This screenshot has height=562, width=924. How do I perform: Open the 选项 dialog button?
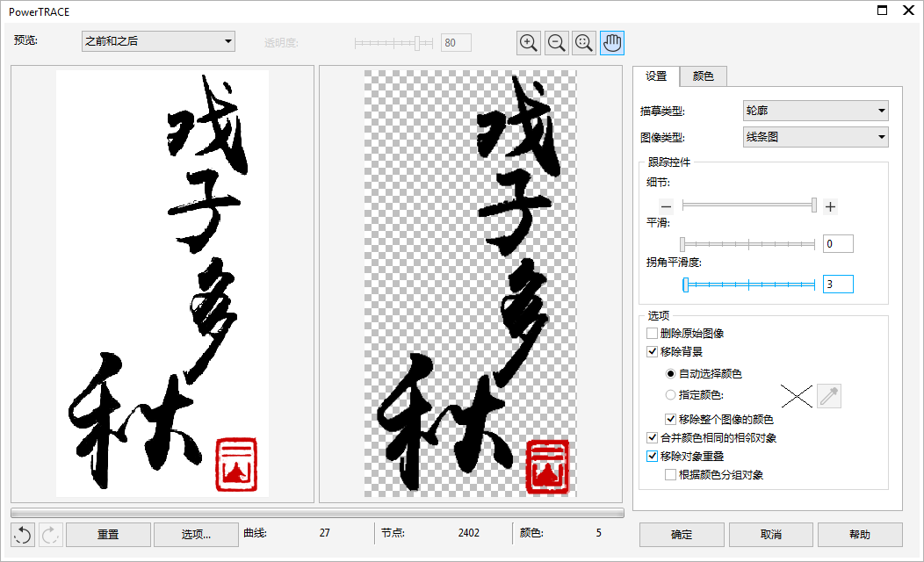click(194, 534)
